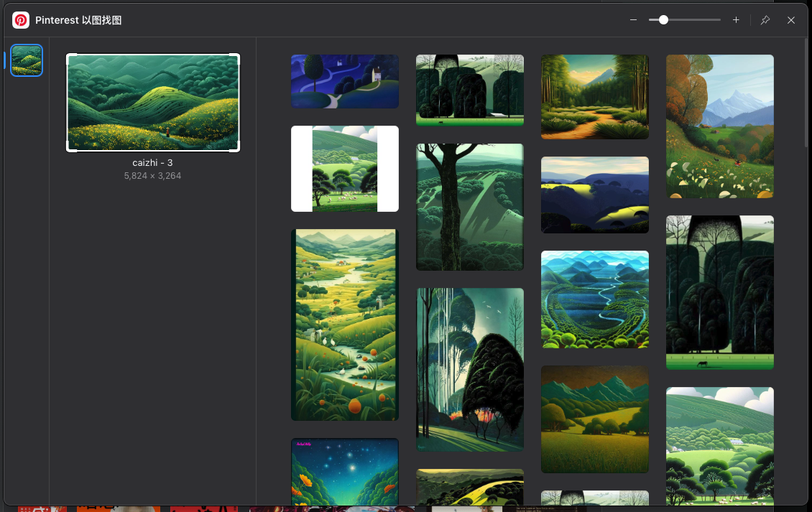Click the Pinterest 以图找图 title text
Viewport: 812px width, 512px height.
click(x=78, y=20)
